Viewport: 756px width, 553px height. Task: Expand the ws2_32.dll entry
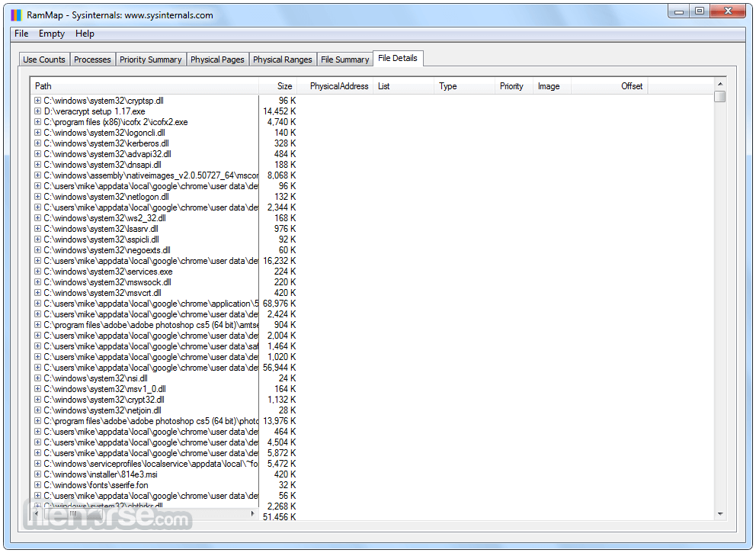point(37,217)
